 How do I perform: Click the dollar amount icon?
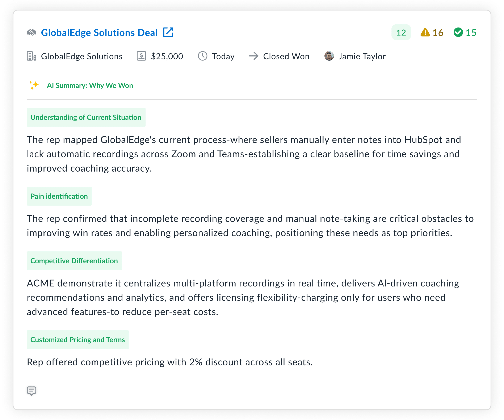pyautogui.click(x=141, y=56)
